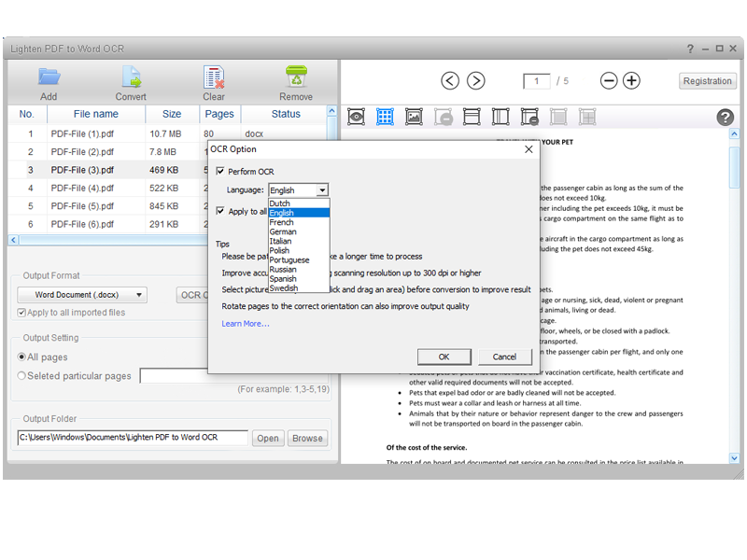The image size is (747, 560).
Task: Click the partially hidden OCR options button
Action: [192, 295]
